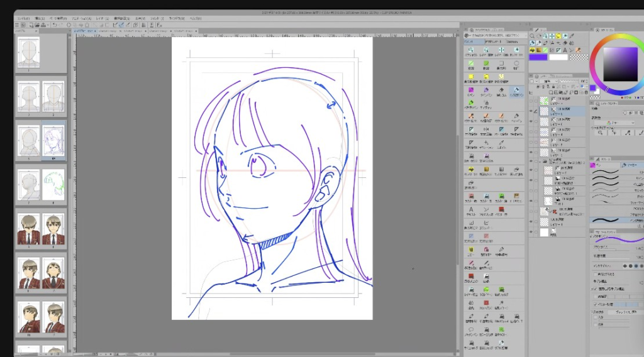
Task: Click the ellipse shape quick access icon
Action: click(x=516, y=64)
